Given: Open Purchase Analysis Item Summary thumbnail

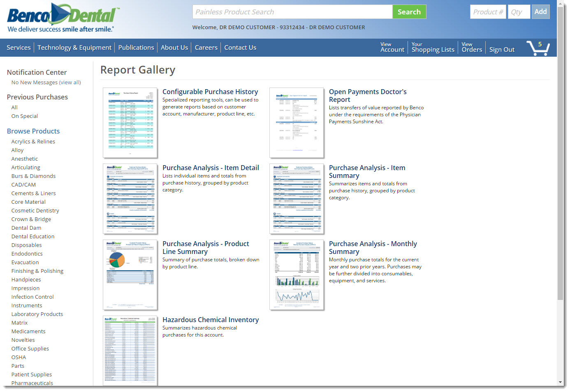Looking at the screenshot, I should point(297,199).
